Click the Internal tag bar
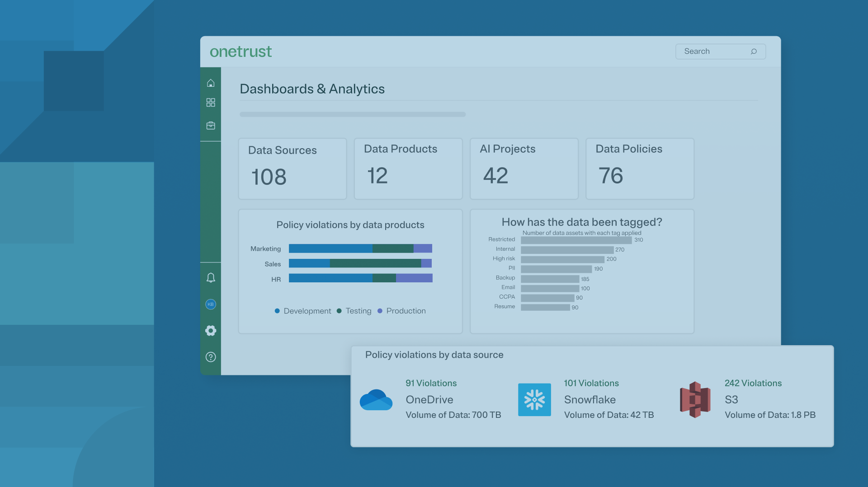This screenshot has height=487, width=868. pos(567,250)
